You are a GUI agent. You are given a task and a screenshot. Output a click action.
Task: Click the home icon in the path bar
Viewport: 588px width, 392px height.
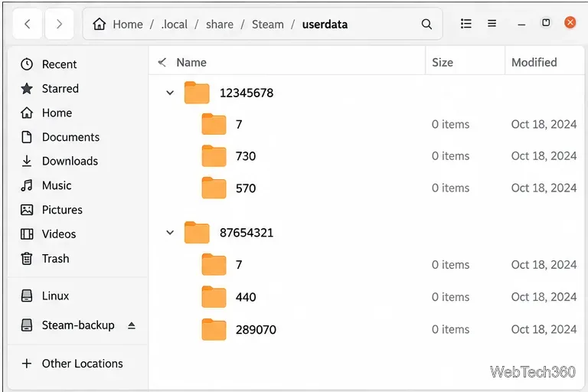coord(100,24)
